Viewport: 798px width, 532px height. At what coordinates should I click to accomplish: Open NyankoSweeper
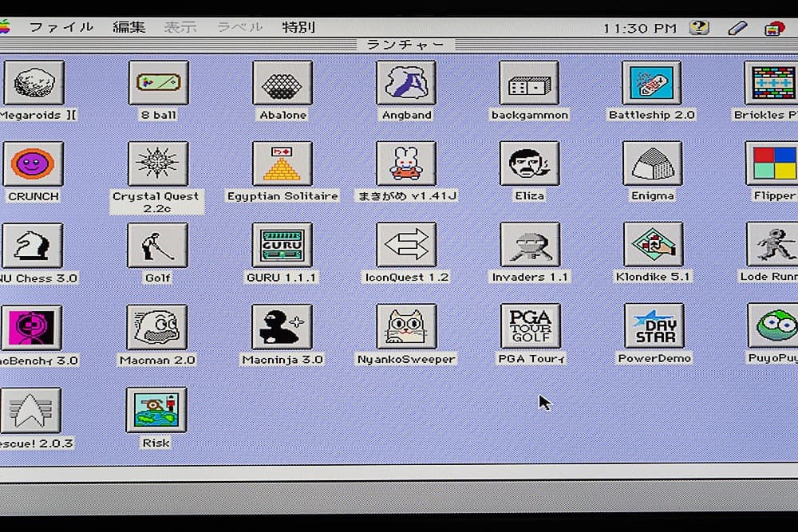coord(405,327)
